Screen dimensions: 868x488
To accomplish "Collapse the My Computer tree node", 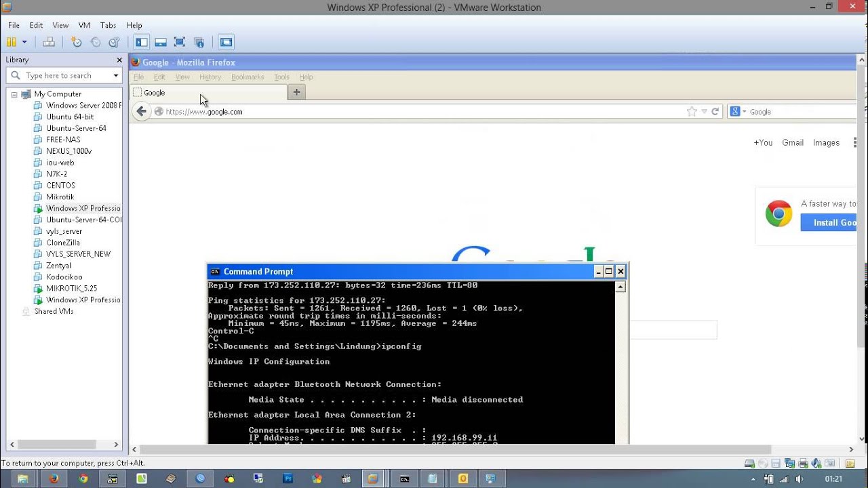I will 14,94.
